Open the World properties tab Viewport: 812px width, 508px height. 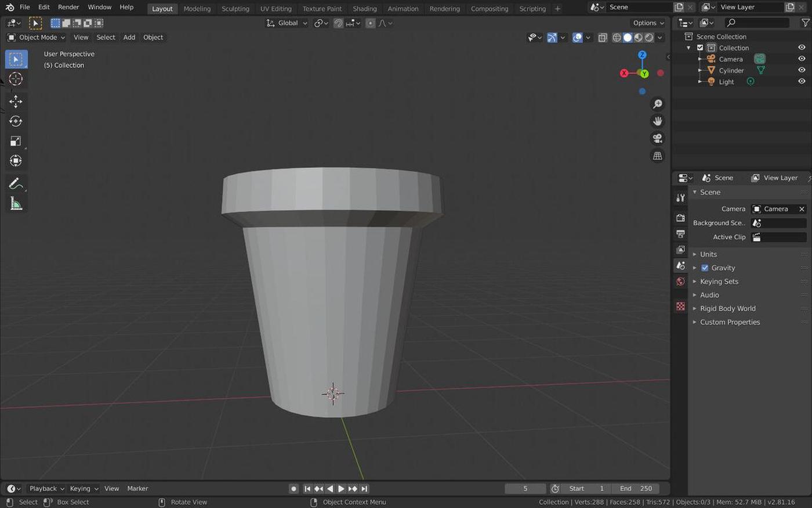[680, 282]
